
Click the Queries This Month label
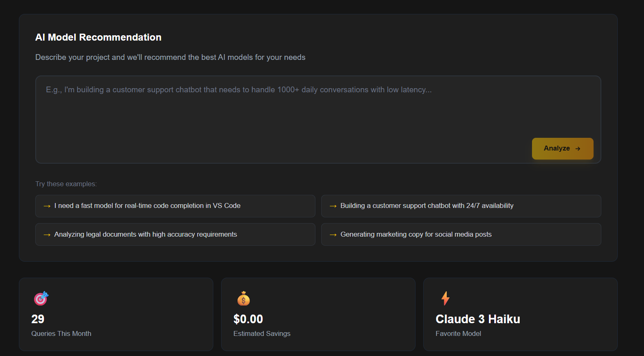point(61,334)
